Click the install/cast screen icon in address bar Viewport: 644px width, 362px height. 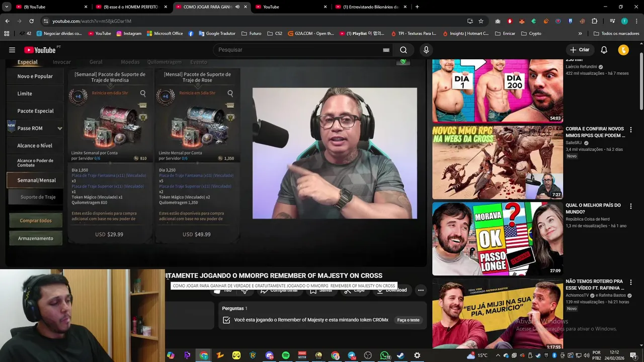click(x=470, y=21)
